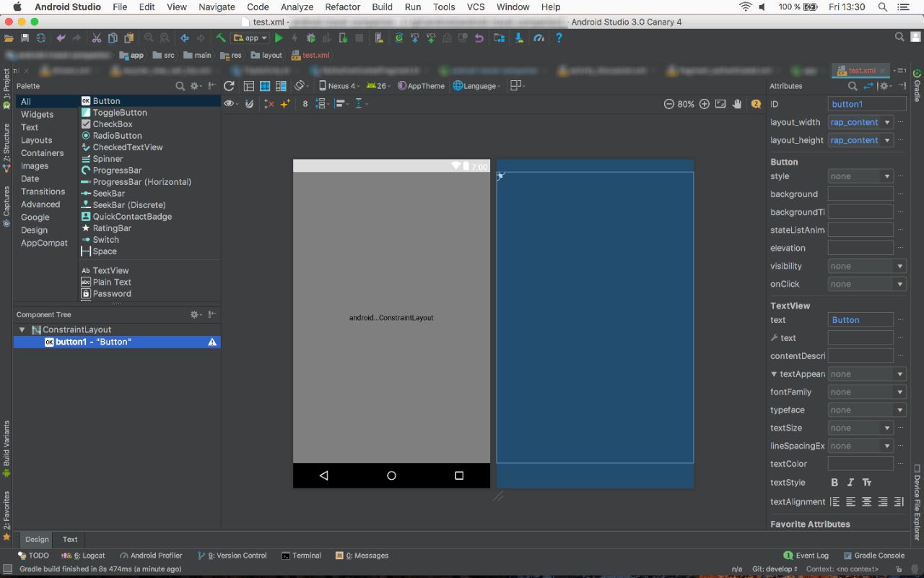This screenshot has height=578, width=924.
Task: Open the Refactor menu
Action: click(x=342, y=7)
